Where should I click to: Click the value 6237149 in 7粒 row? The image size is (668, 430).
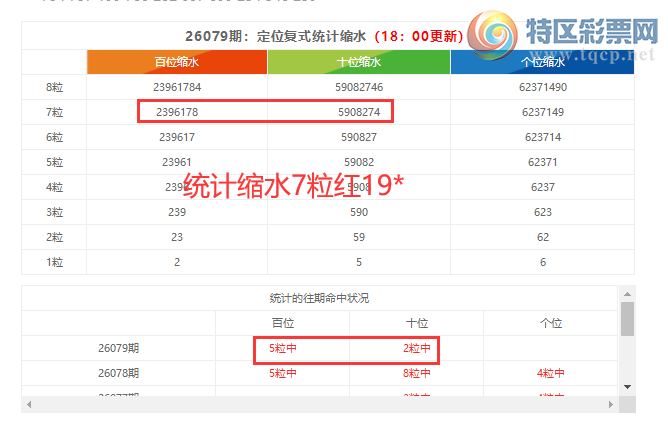coord(543,113)
